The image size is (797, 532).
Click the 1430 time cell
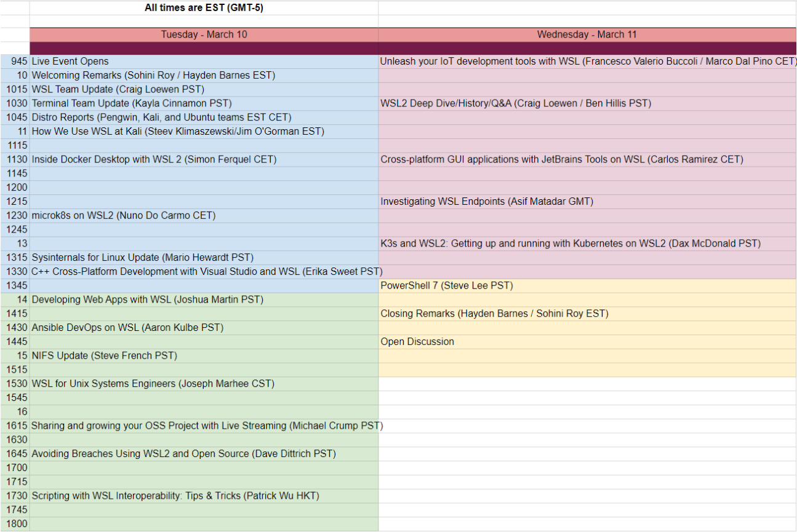(15, 328)
